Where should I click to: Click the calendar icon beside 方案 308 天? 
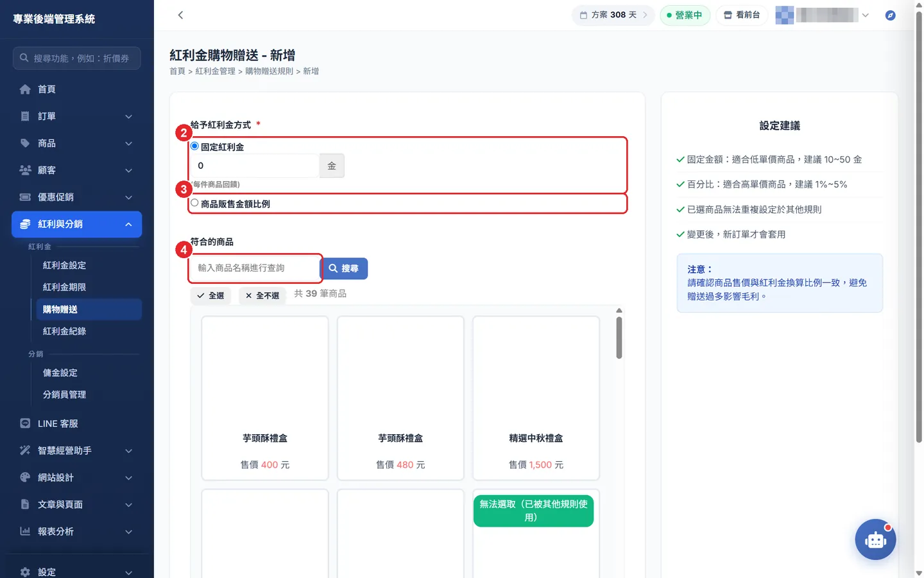click(583, 15)
